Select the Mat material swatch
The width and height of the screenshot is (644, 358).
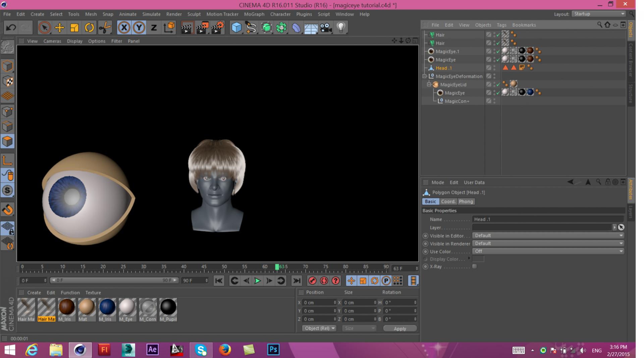87,310
